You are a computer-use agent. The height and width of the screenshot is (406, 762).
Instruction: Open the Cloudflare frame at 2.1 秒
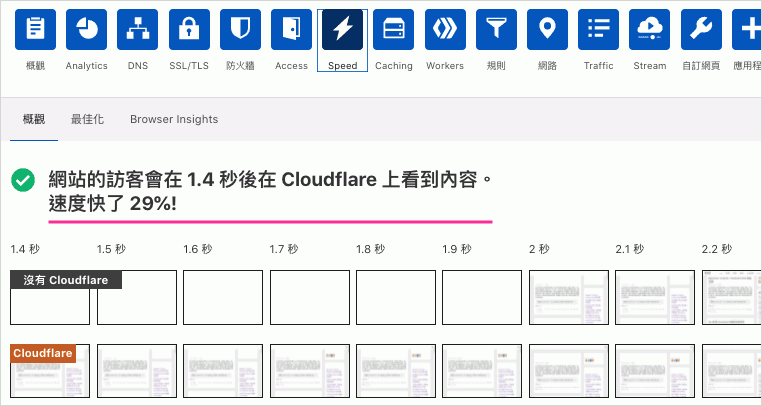click(655, 371)
